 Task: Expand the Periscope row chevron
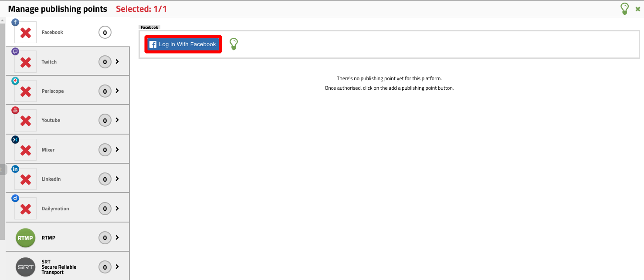pos(117,91)
